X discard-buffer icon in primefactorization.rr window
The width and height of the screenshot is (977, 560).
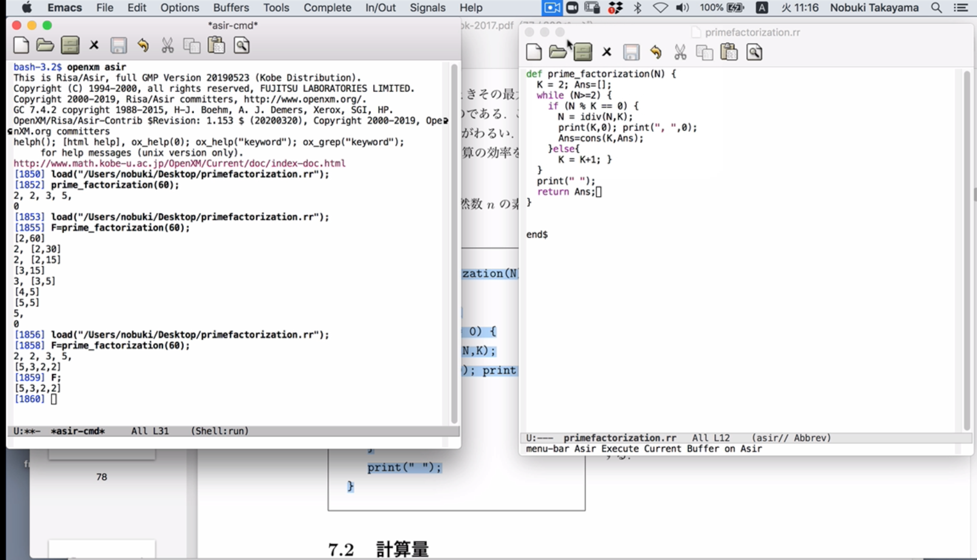(x=607, y=52)
